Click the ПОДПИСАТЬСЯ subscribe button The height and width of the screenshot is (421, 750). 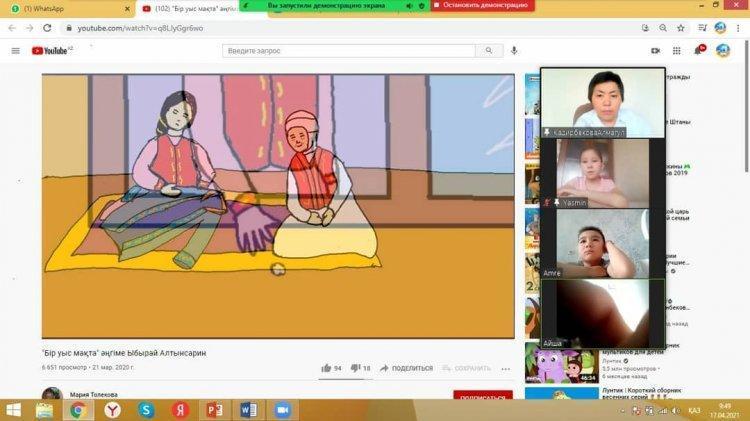tap(483, 395)
